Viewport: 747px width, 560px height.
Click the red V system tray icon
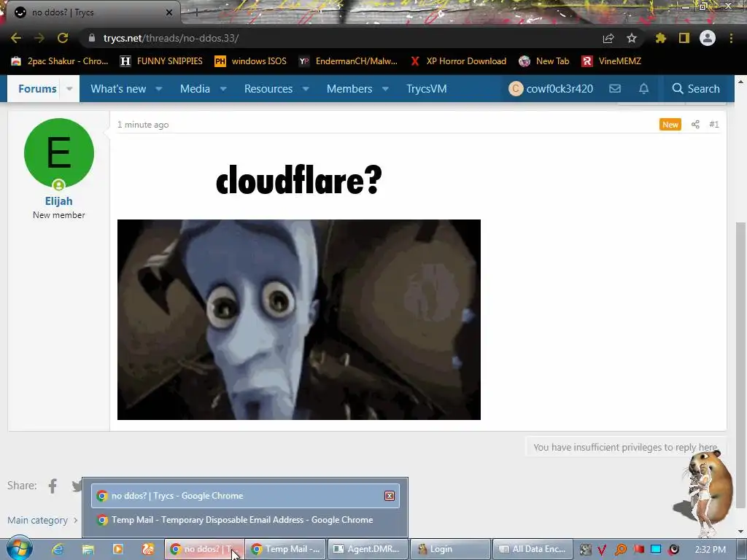pos(602,550)
